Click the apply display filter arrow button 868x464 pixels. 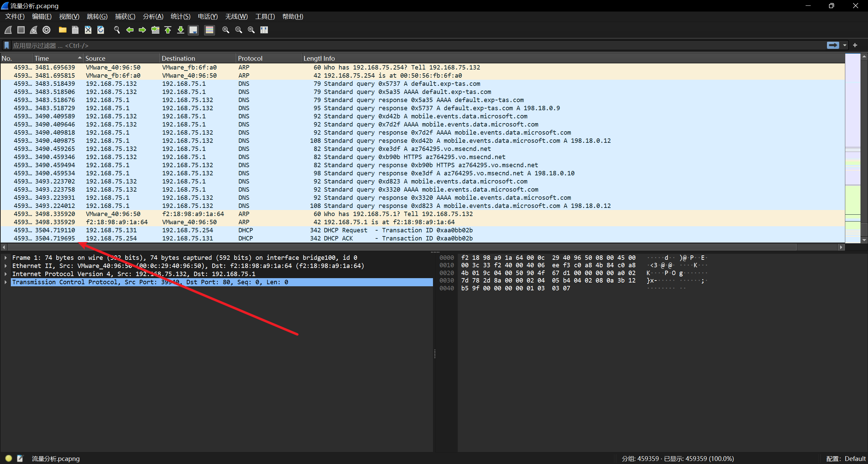833,45
